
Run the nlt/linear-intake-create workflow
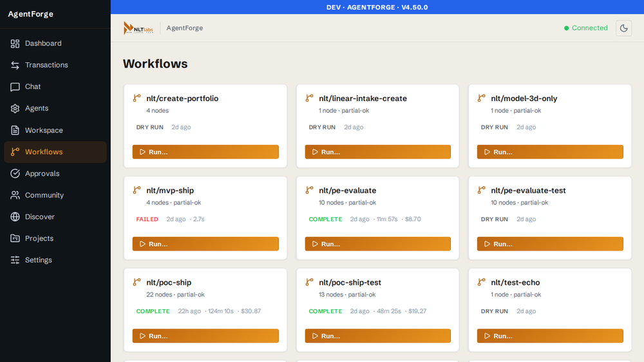click(378, 152)
